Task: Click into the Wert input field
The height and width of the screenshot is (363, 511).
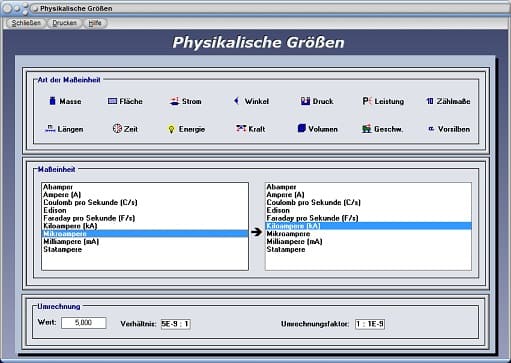Action: pyautogui.click(x=84, y=323)
